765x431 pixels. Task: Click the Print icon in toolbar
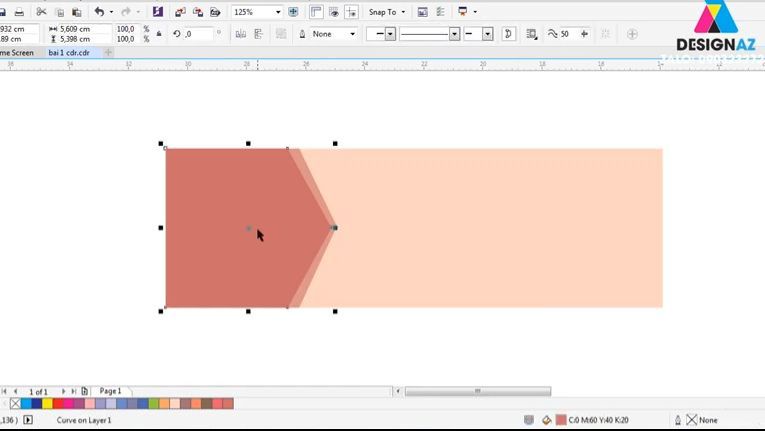[x=17, y=12]
